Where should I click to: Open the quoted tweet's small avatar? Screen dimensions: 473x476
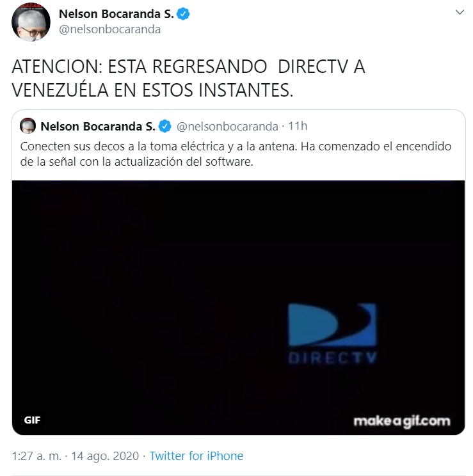28,125
